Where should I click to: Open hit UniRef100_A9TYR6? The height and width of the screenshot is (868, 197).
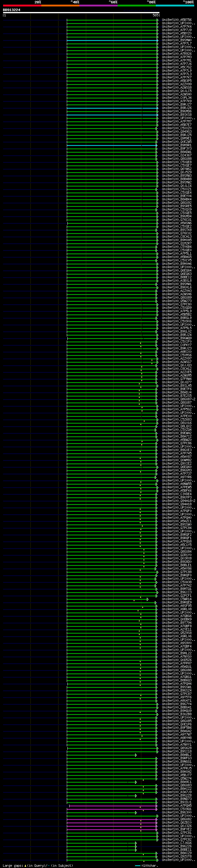click(x=177, y=478)
